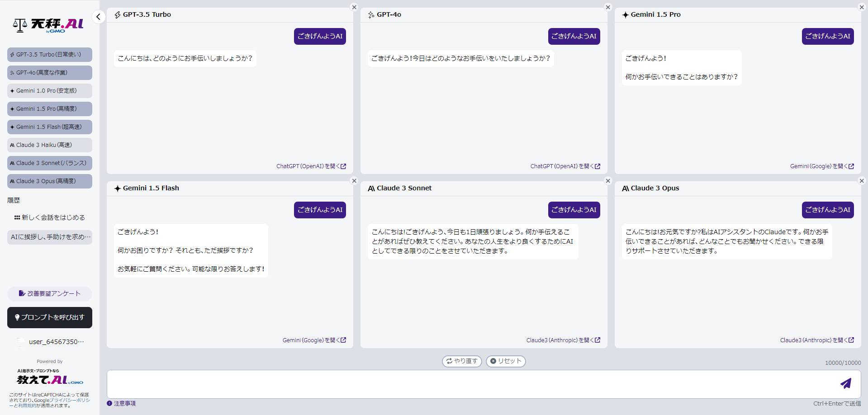The image size is (868, 415).
Task: Click the message input text box
Action: tap(470, 384)
